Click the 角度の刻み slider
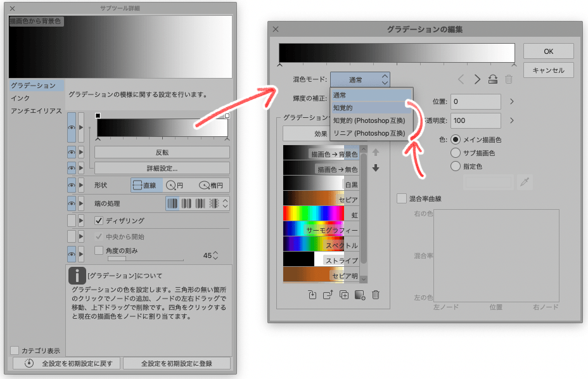The height and width of the screenshot is (379, 588). (146, 259)
